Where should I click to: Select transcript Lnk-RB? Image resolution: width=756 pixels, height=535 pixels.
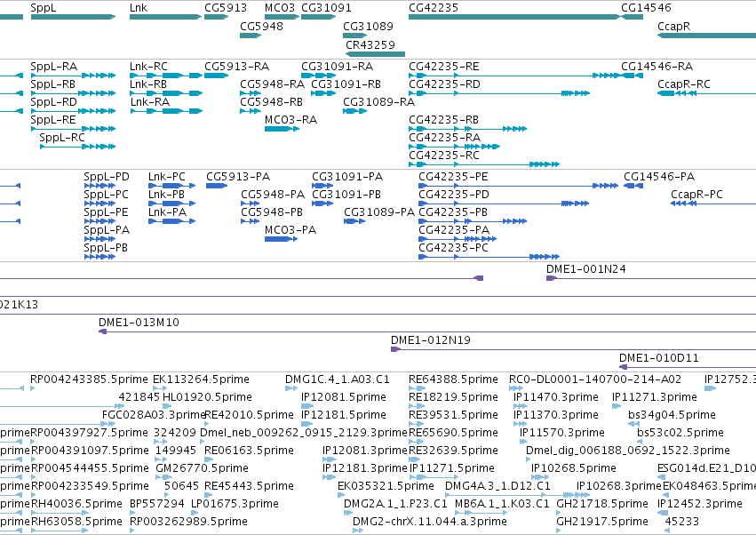(x=166, y=93)
